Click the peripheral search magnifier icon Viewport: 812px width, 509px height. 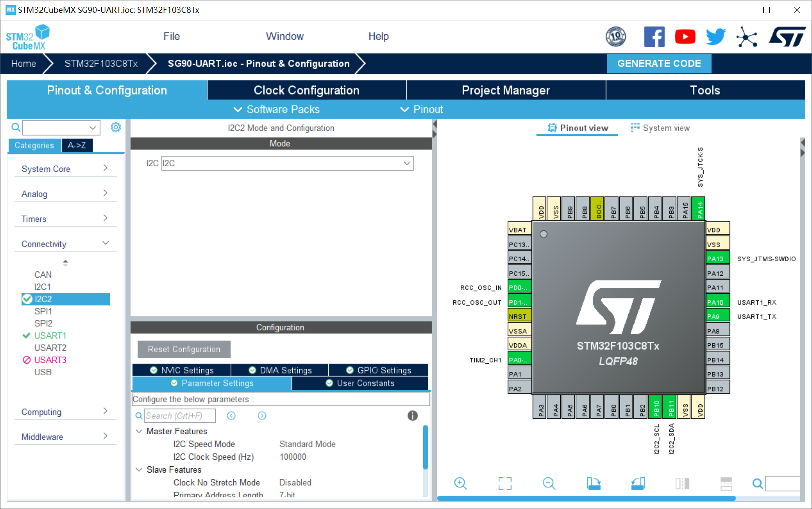click(x=16, y=127)
